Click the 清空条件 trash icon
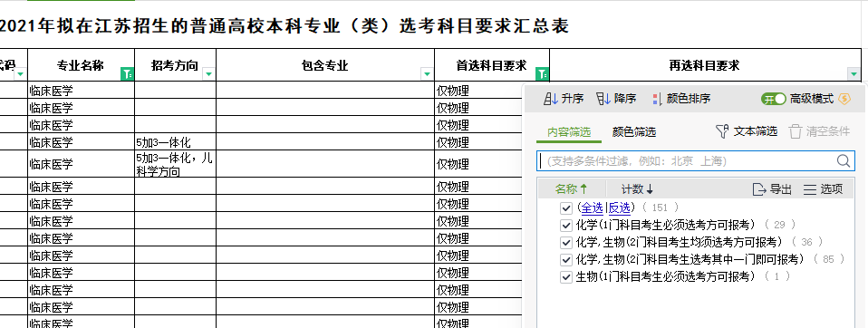Viewport: 868px width, 328px height. (x=795, y=131)
